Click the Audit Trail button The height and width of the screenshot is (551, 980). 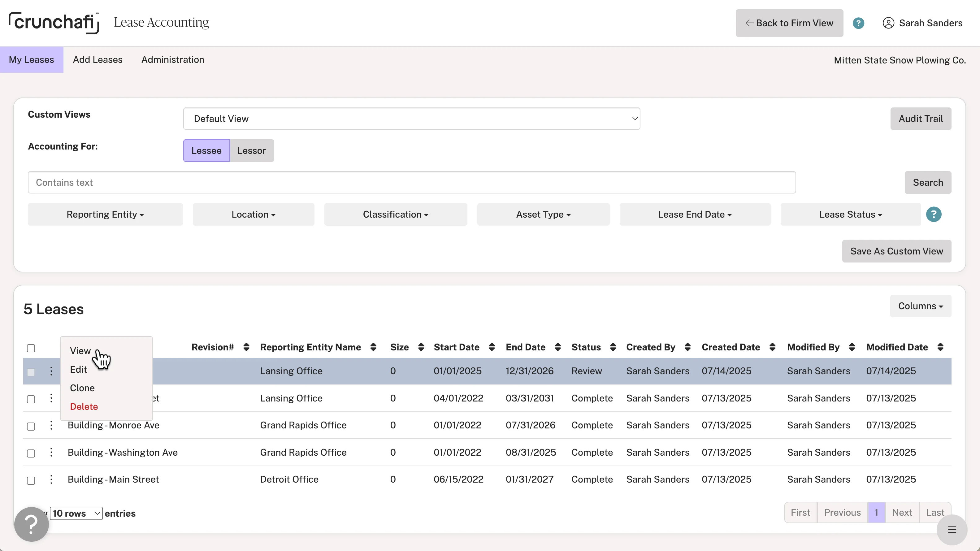(920, 119)
